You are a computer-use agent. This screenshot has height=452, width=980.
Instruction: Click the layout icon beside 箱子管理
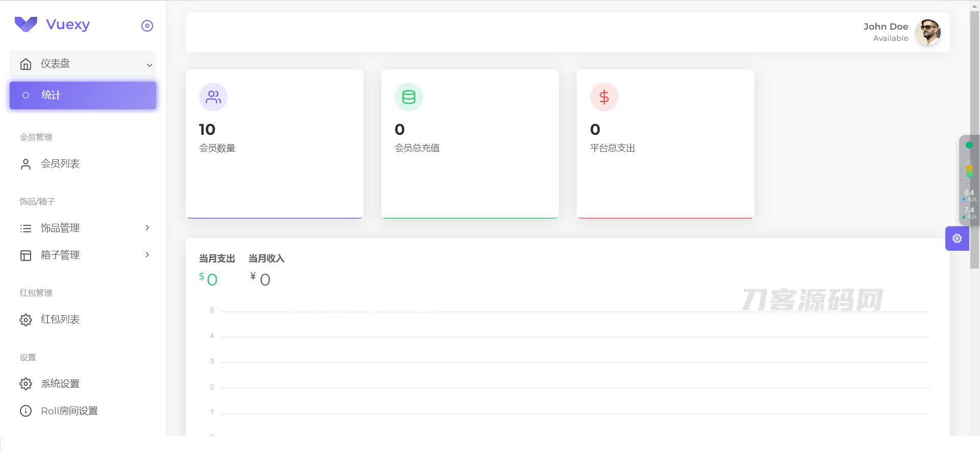[x=26, y=255]
